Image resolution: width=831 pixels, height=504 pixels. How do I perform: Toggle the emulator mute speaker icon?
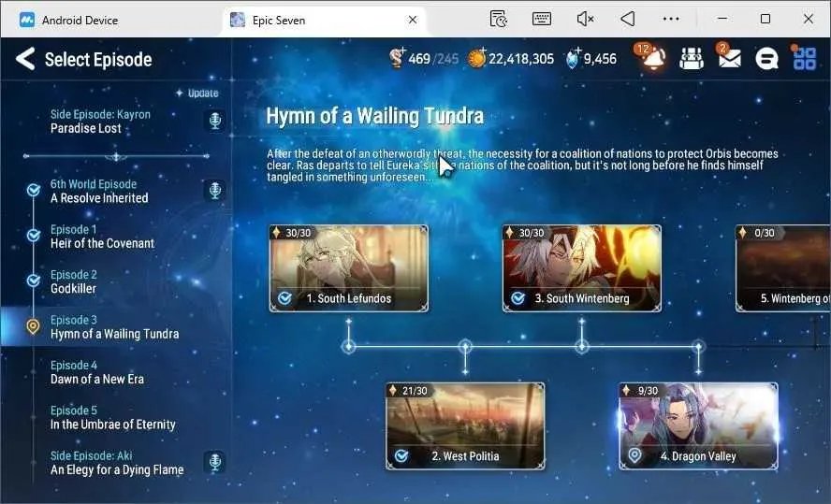click(585, 19)
